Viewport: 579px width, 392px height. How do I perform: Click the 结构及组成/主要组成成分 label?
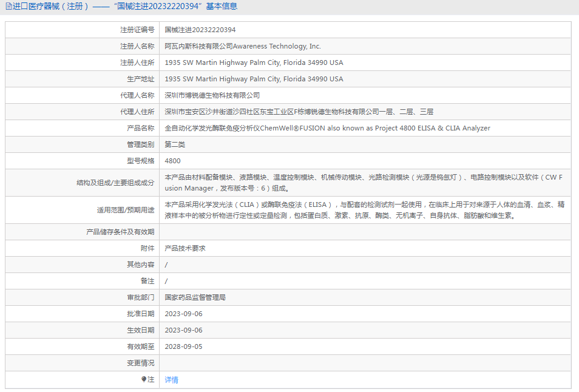click(115, 183)
